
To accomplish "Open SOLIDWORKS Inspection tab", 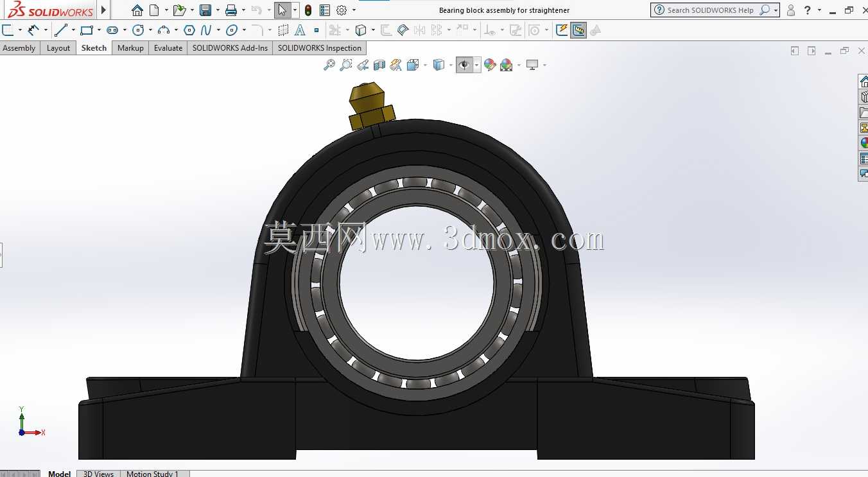I will point(320,48).
